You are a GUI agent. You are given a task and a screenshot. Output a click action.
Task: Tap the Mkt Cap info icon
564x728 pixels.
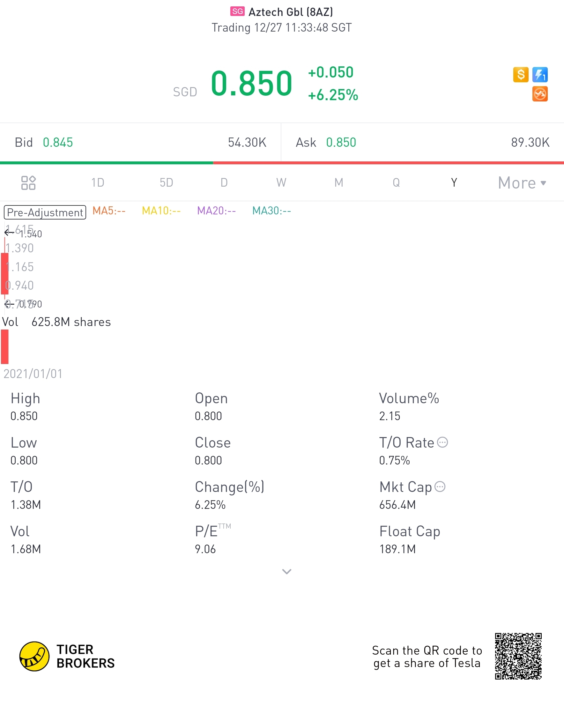tap(440, 487)
